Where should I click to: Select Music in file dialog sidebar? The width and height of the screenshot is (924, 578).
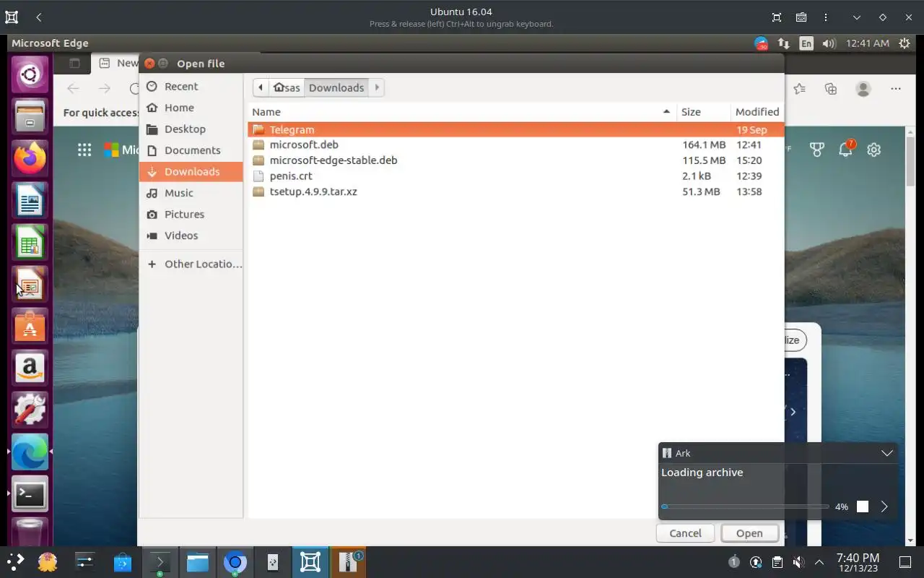coord(191,193)
